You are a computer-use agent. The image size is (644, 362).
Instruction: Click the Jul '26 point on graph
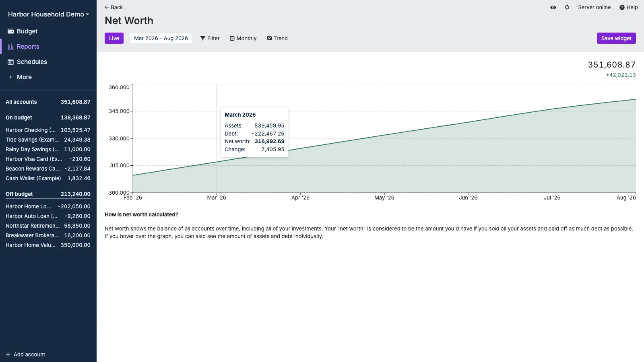click(552, 109)
